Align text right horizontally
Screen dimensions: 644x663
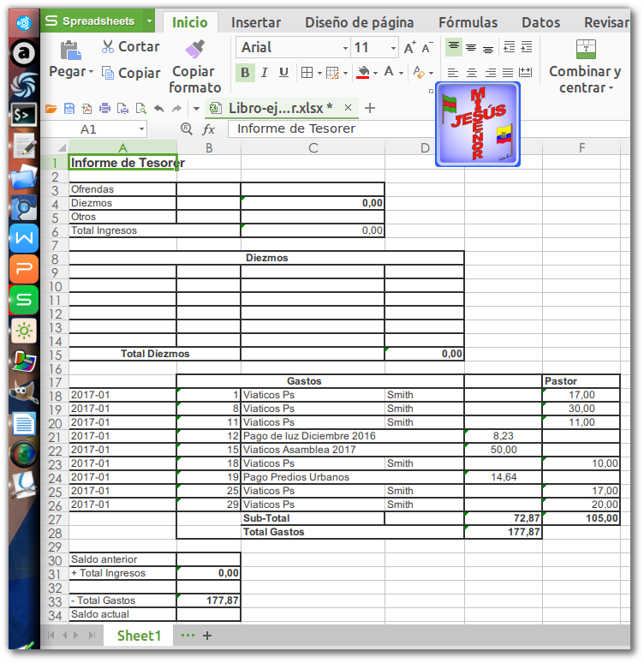(x=490, y=73)
